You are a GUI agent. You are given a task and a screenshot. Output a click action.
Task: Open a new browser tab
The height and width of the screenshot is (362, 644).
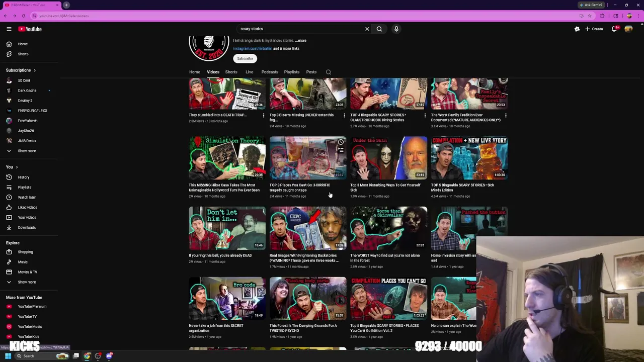[66, 5]
